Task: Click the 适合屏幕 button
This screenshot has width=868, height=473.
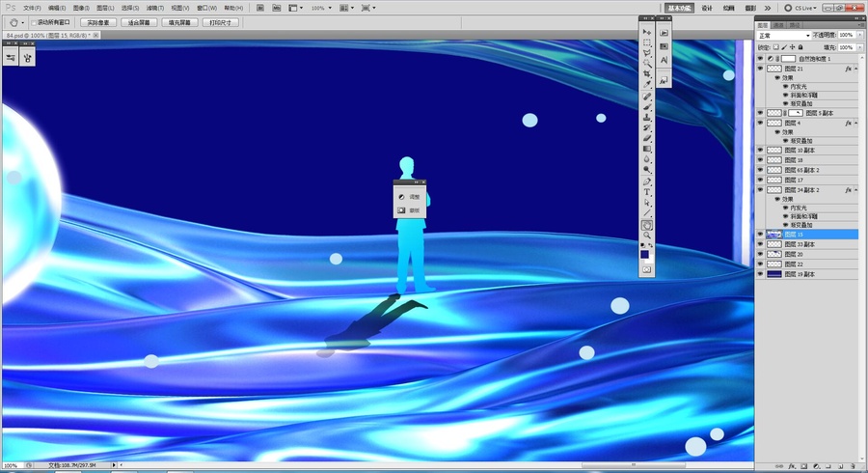Action: tap(139, 23)
